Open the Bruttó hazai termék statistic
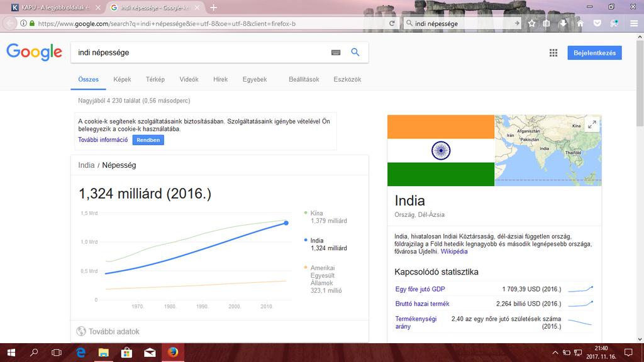The height and width of the screenshot is (362, 644). 422,304
